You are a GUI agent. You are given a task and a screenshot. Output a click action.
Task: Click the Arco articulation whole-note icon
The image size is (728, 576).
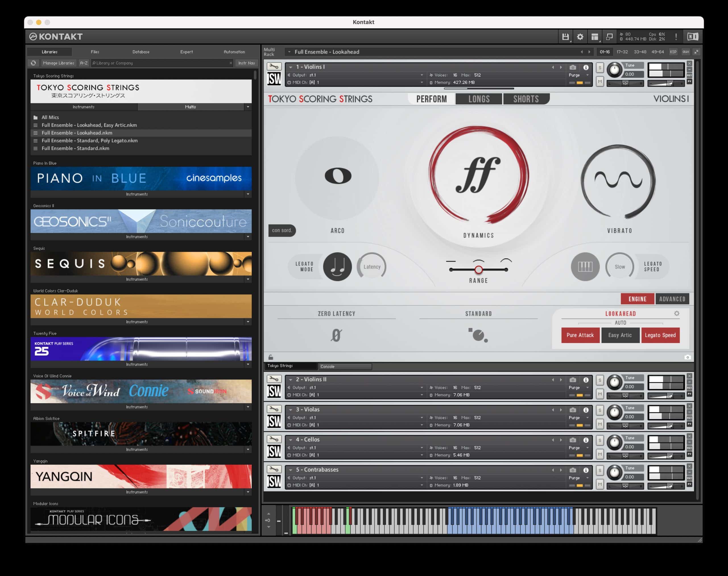(338, 176)
